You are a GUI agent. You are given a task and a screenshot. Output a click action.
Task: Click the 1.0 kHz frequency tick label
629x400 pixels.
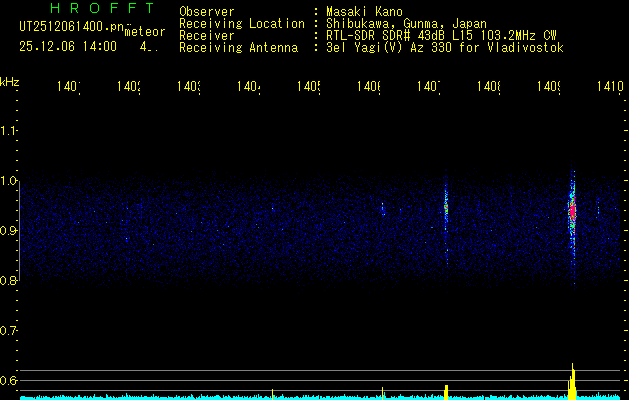click(x=10, y=181)
